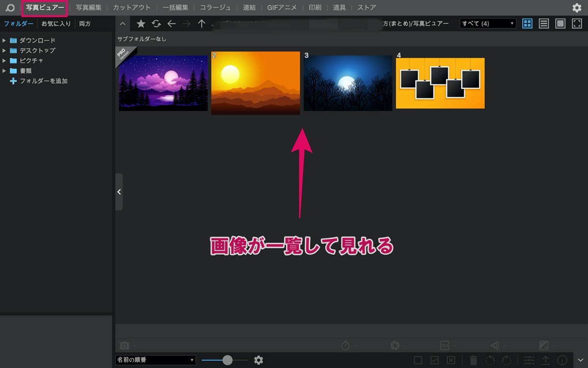The image size is (588, 368).
Task: Open the 一括編集 tab
Action: 175,8
